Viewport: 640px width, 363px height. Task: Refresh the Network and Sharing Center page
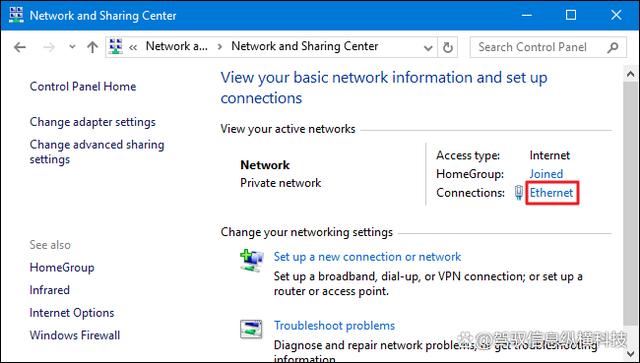coord(448,47)
